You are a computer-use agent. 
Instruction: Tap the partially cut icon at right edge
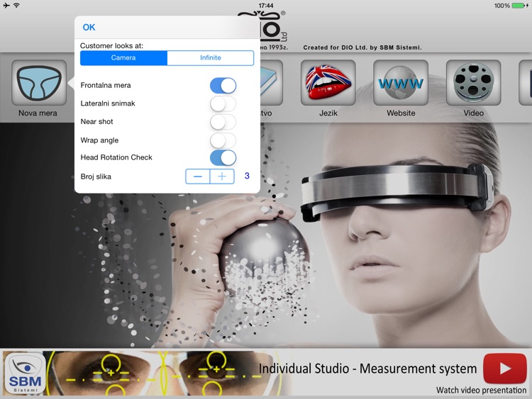pos(526,83)
